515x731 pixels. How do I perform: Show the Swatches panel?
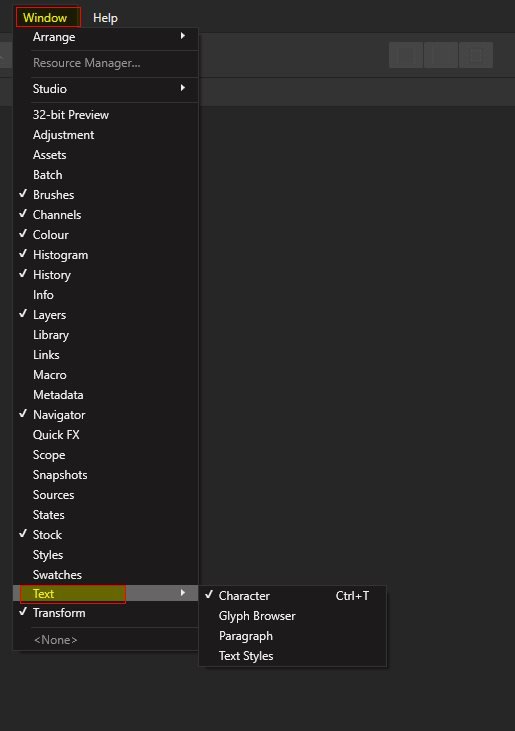click(105, 574)
